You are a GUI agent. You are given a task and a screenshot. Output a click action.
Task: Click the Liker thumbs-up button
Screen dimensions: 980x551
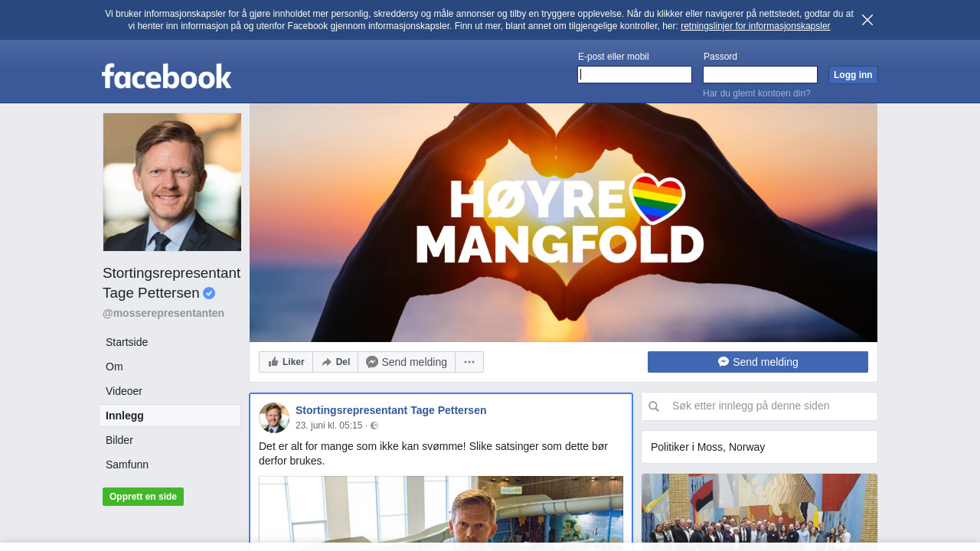[286, 362]
